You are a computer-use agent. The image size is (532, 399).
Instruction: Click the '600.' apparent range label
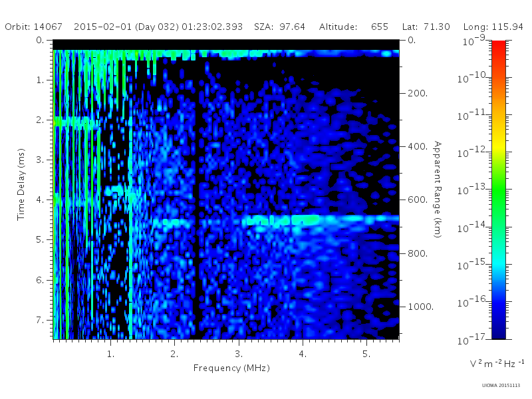[418, 200]
